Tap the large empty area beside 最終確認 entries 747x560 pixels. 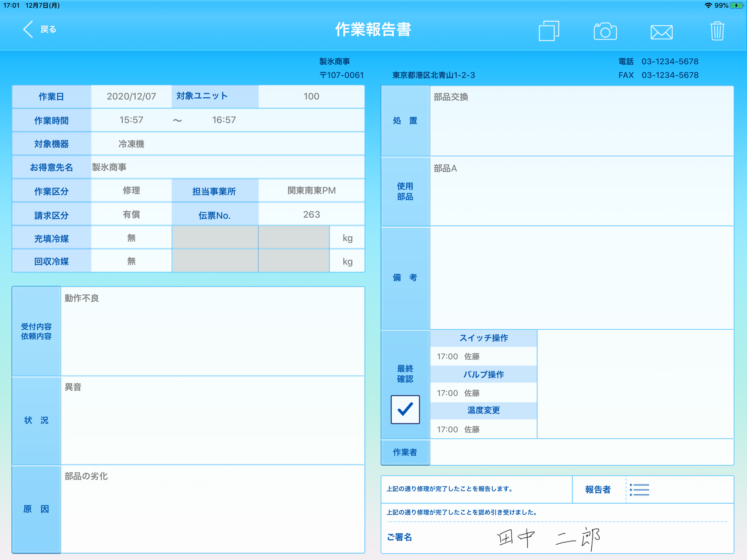[635, 384]
